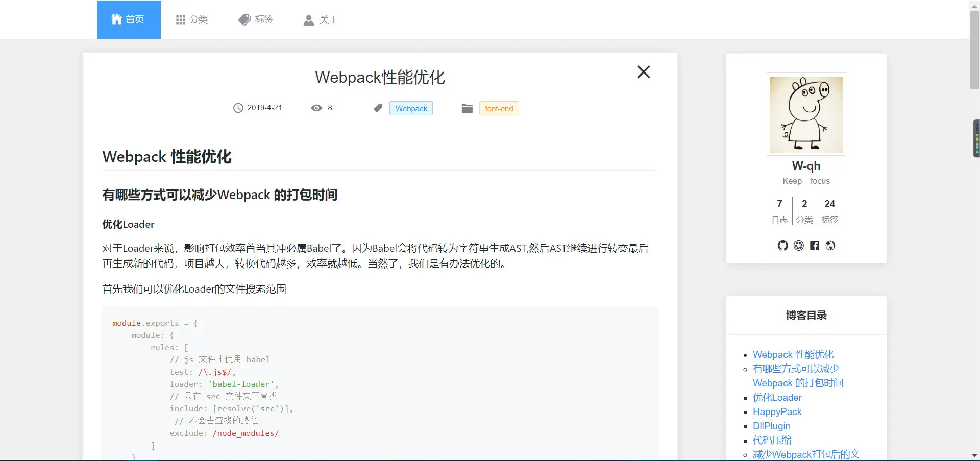Click the sentence 首先我们可以优化Loader的文件搜索范围
Screen dimensions: 980x461
point(194,289)
